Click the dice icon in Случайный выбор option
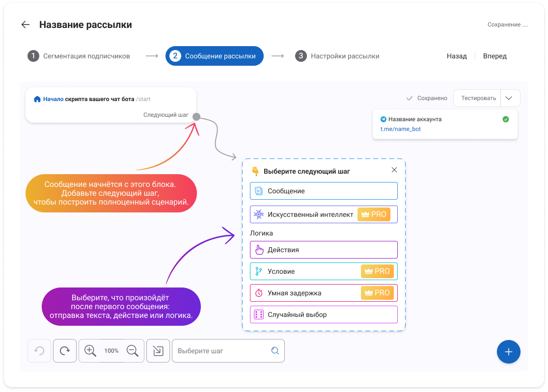548x392 pixels. coord(259,314)
